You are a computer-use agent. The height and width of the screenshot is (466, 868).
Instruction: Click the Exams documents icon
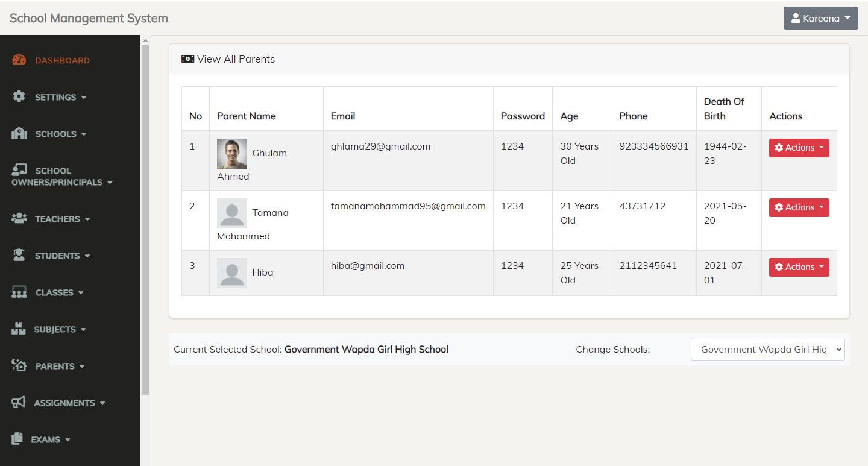17,439
